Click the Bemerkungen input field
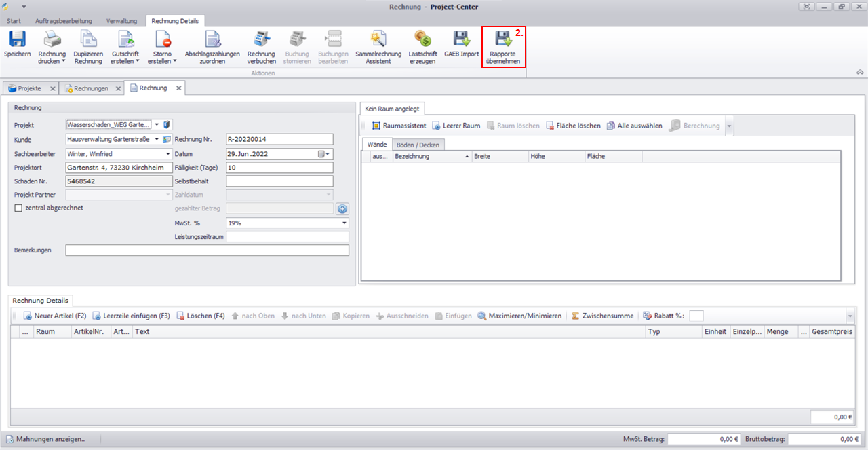The height and width of the screenshot is (450, 868). tap(207, 250)
